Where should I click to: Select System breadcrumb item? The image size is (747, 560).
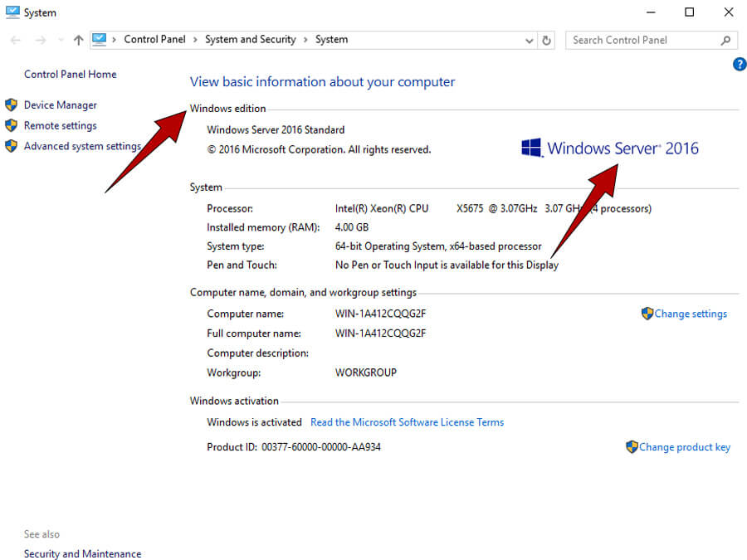point(331,40)
